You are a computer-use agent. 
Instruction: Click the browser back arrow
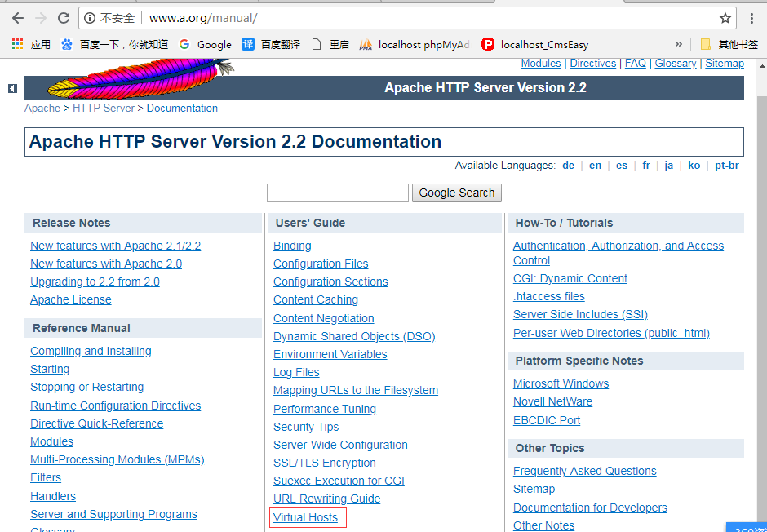point(18,19)
